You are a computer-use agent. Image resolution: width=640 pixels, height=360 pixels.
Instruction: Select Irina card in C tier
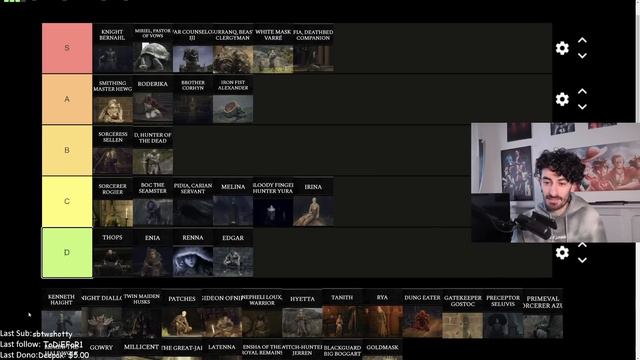tap(313, 202)
